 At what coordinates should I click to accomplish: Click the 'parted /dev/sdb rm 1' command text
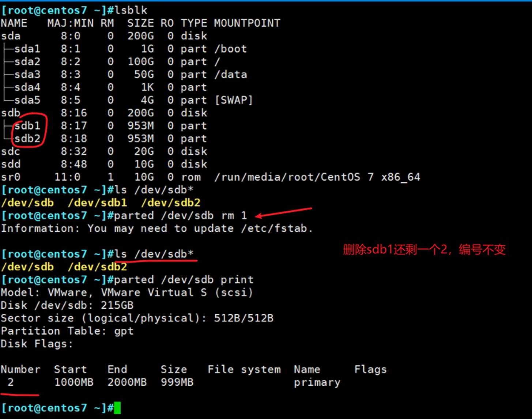pyautogui.click(x=180, y=216)
